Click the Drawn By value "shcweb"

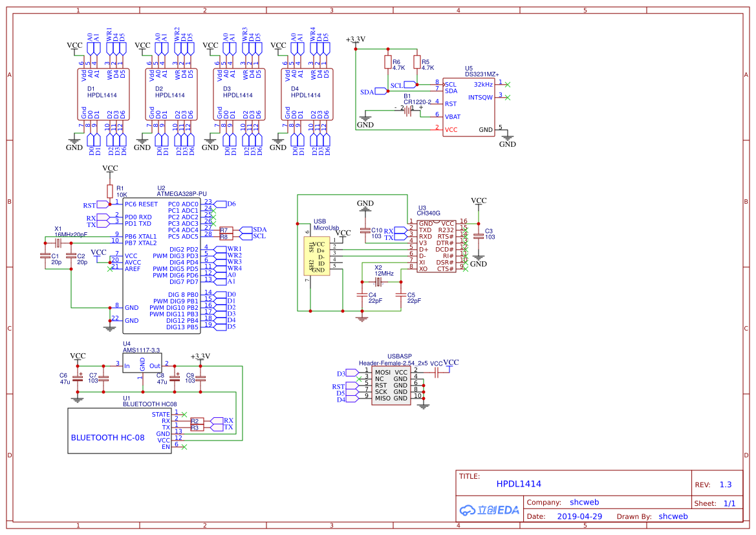pos(673,516)
